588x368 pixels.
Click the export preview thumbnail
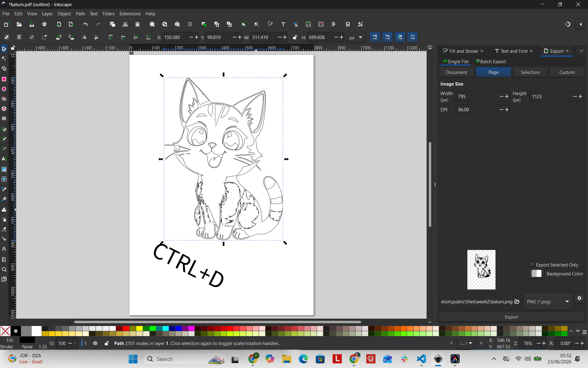(481, 270)
